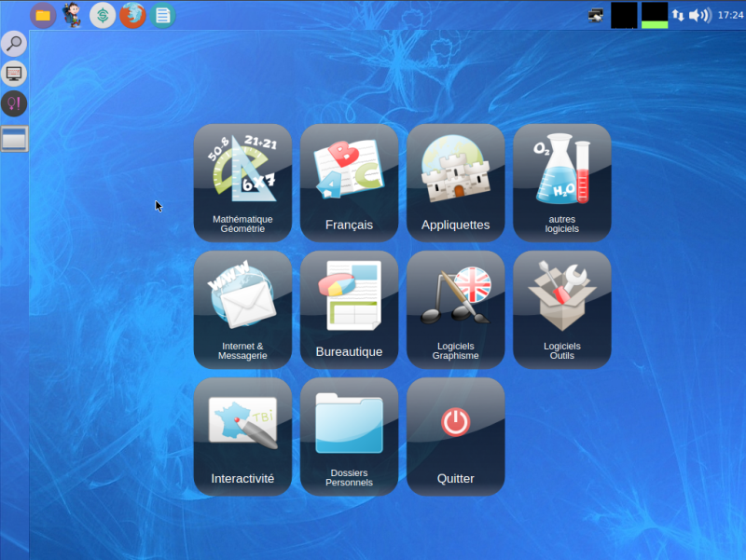This screenshot has height=560, width=746.
Task: Open the Bureautique office tile
Action: 349,310
